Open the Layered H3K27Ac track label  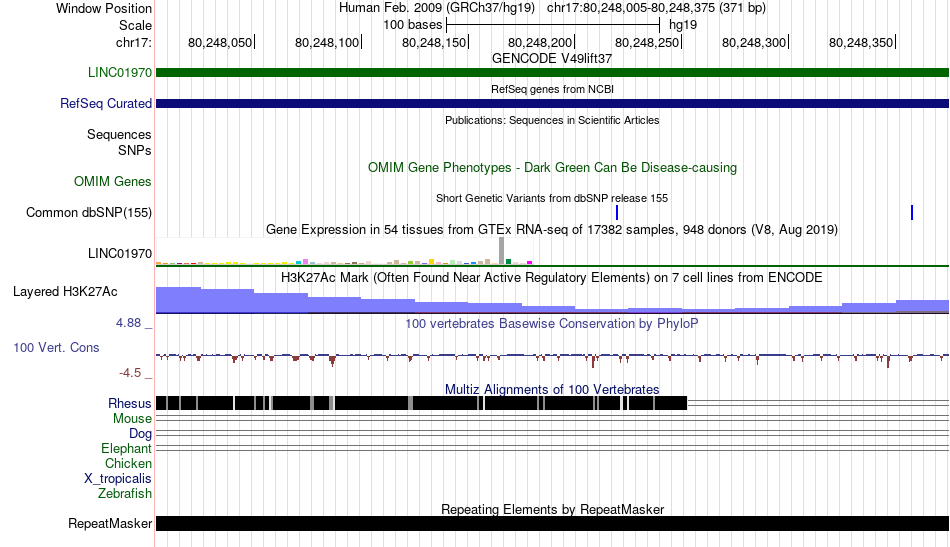[65, 291]
